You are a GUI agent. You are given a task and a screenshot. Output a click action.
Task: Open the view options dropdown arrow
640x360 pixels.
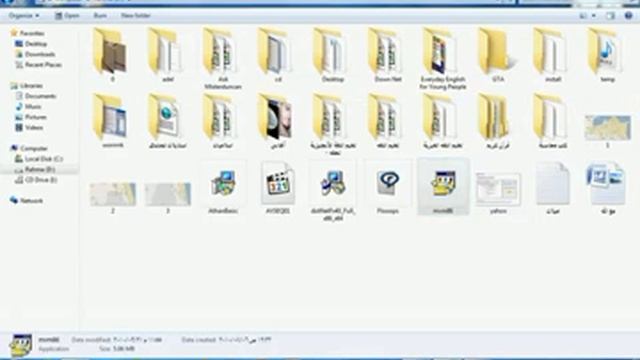594,16
